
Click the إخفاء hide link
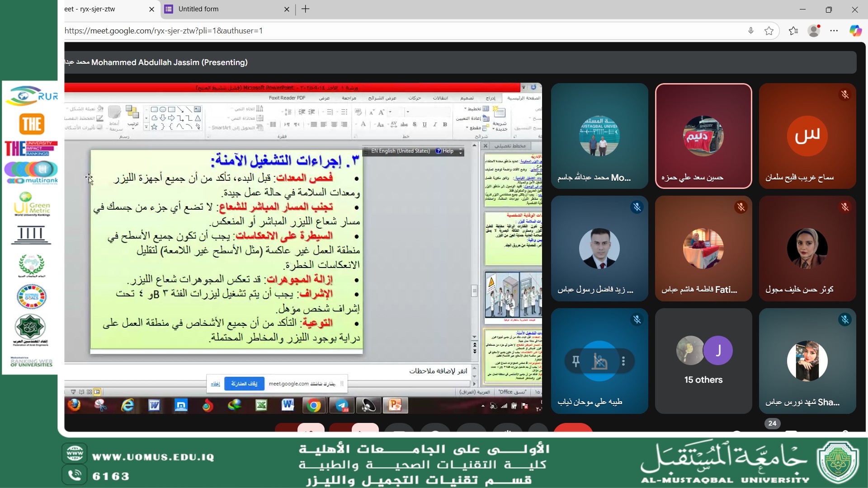216,384
